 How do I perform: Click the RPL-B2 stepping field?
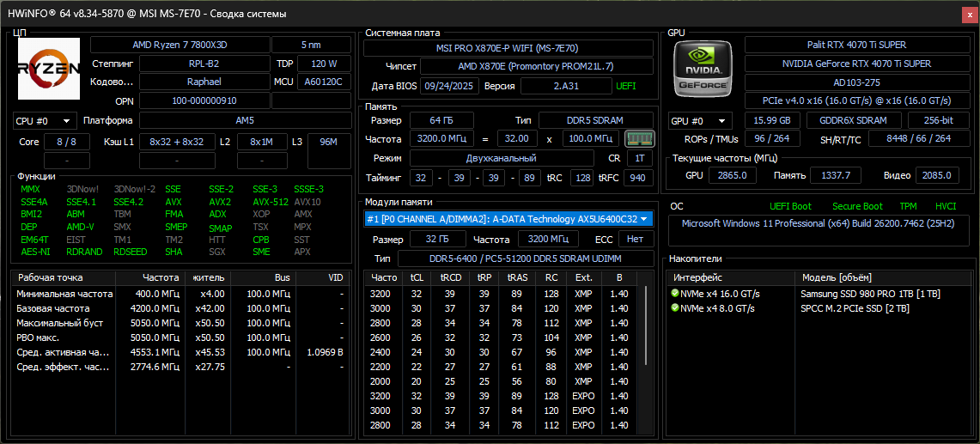tap(204, 64)
